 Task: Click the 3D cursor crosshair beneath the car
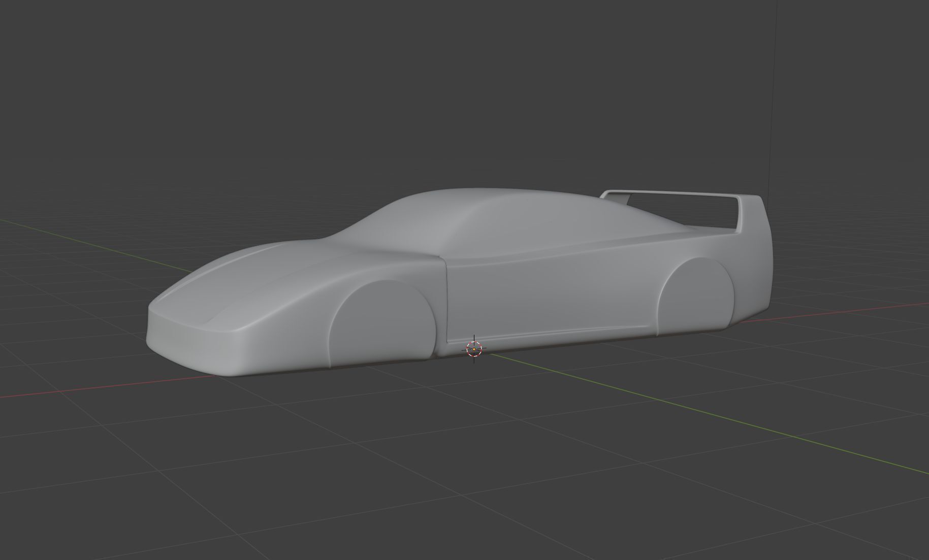pos(474,349)
